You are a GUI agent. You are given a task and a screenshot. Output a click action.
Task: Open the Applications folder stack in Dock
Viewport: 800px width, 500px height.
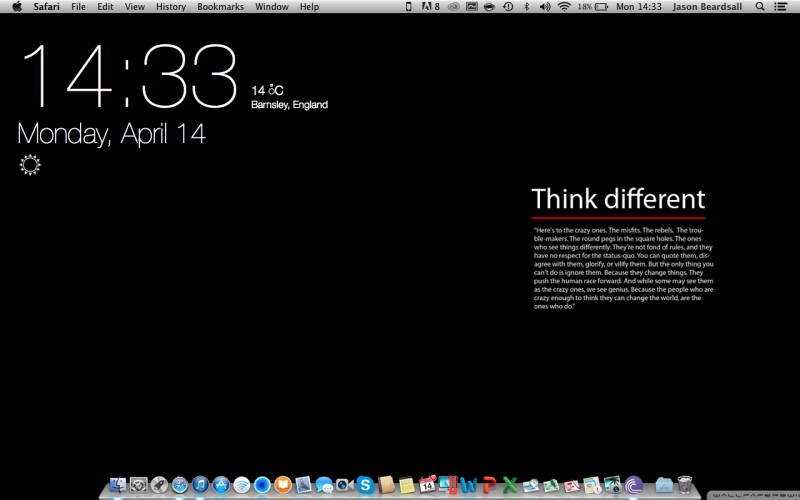664,484
